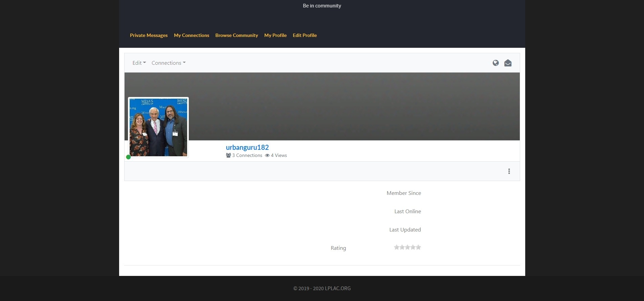This screenshot has height=301, width=644.
Task: Expand the Connections dropdown
Action: point(169,63)
